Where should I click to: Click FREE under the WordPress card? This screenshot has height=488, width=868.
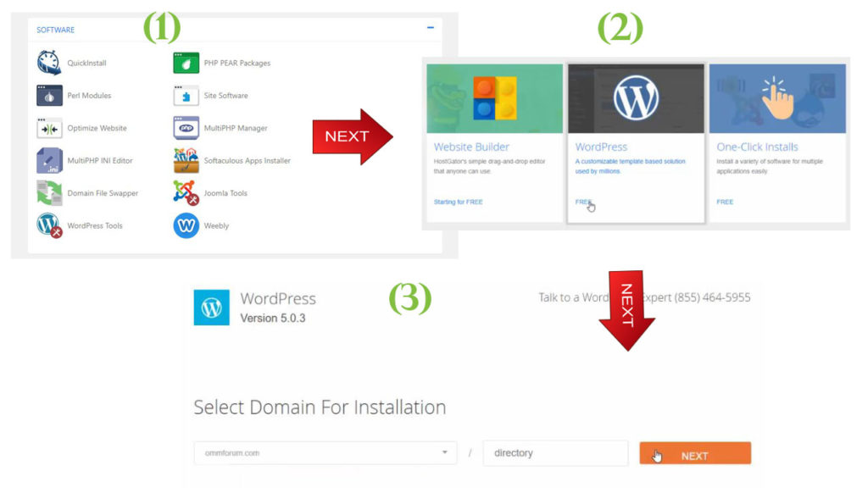[583, 202]
